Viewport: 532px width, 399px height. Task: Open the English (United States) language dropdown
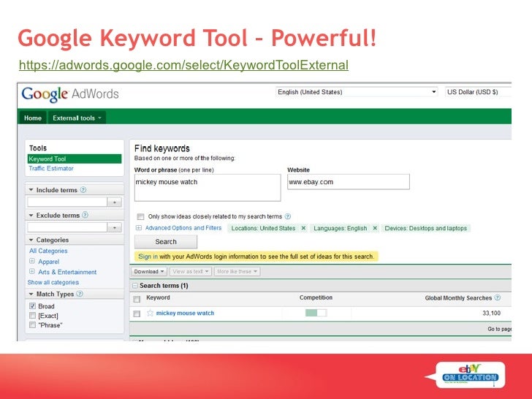(357, 92)
